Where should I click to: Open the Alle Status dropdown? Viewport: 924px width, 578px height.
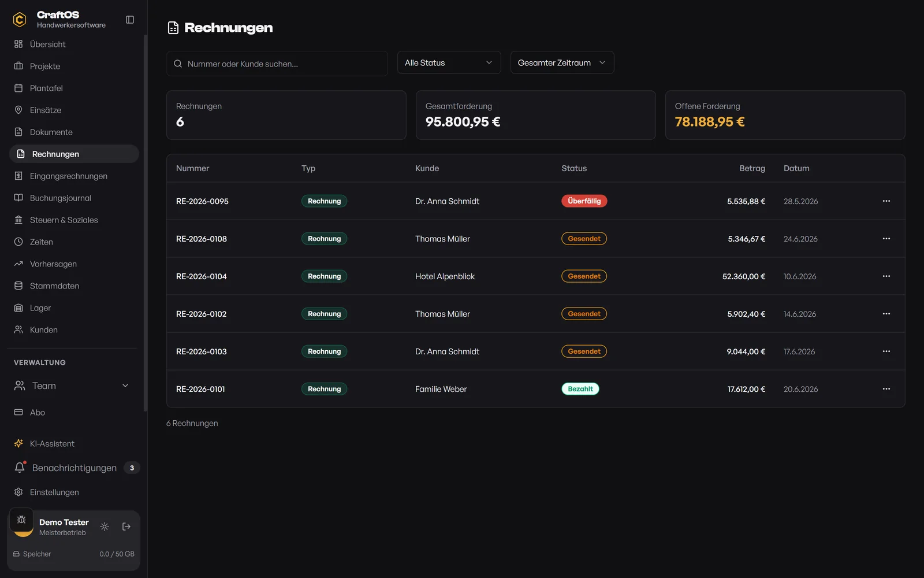449,62
